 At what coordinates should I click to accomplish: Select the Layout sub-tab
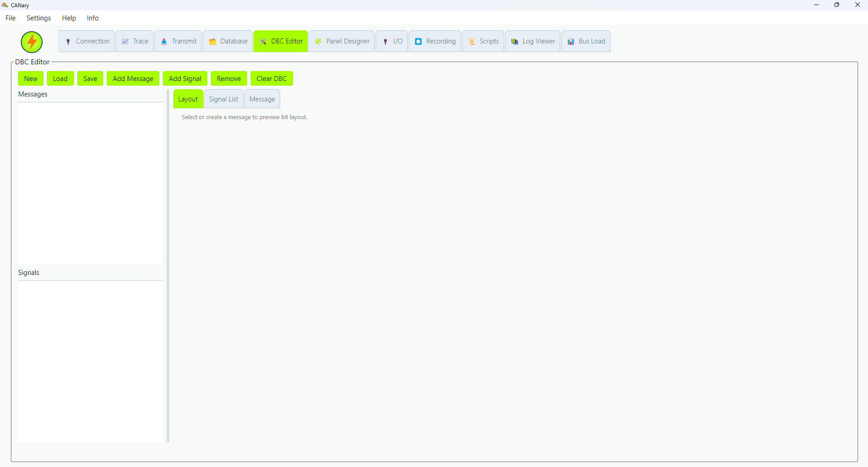[x=188, y=99]
